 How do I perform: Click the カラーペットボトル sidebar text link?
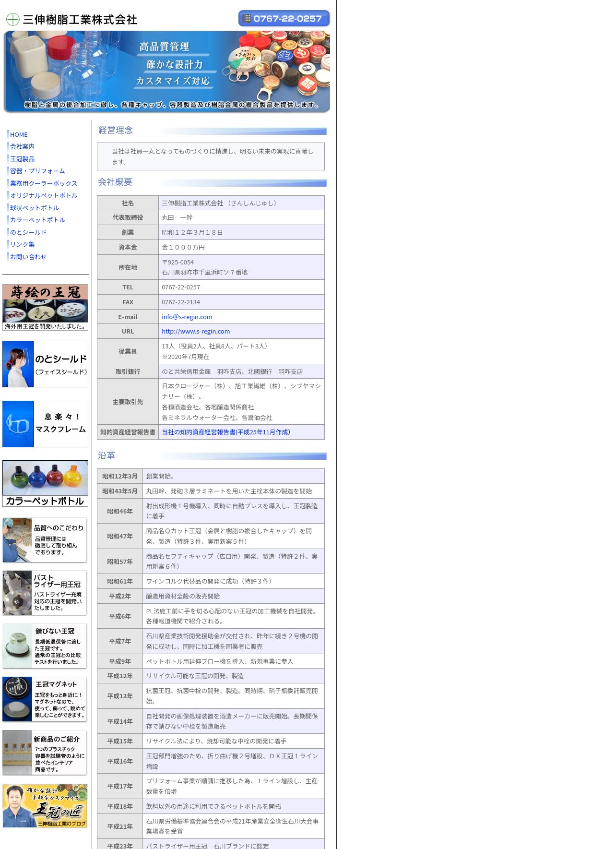37,220
